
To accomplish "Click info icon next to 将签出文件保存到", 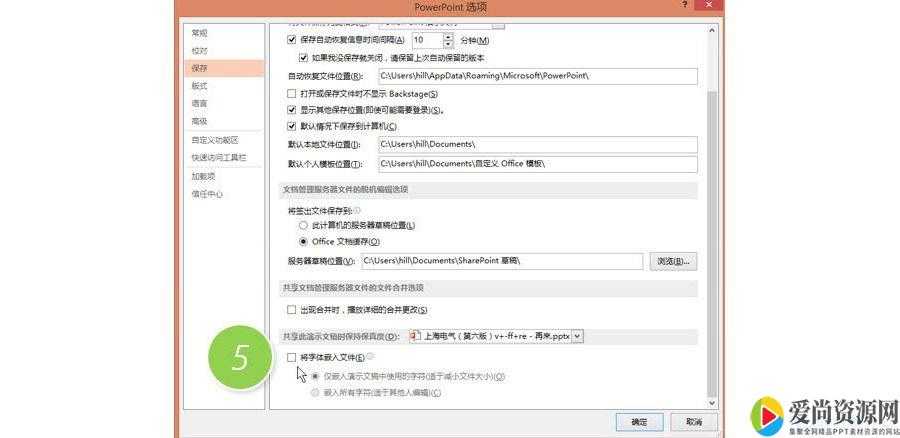I will pyautogui.click(x=357, y=210).
